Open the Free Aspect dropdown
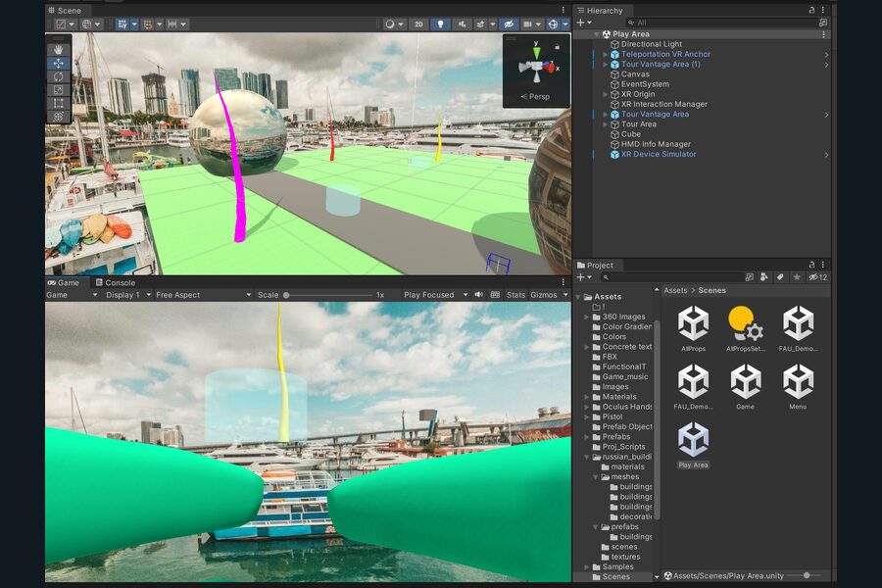Image resolution: width=882 pixels, height=588 pixels. 203,295
